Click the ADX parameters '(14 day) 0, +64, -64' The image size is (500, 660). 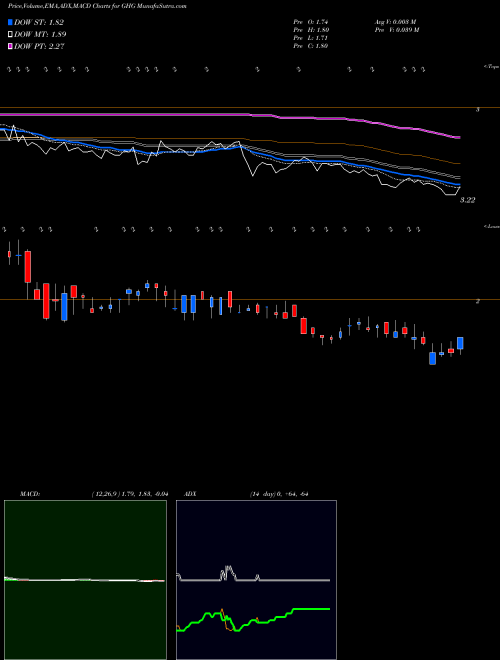pyautogui.click(x=279, y=494)
